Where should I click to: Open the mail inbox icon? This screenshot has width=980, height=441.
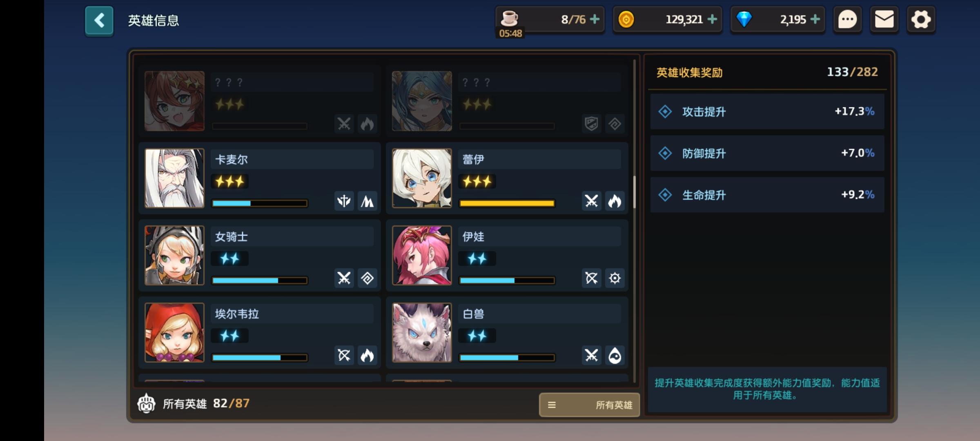pyautogui.click(x=884, y=20)
